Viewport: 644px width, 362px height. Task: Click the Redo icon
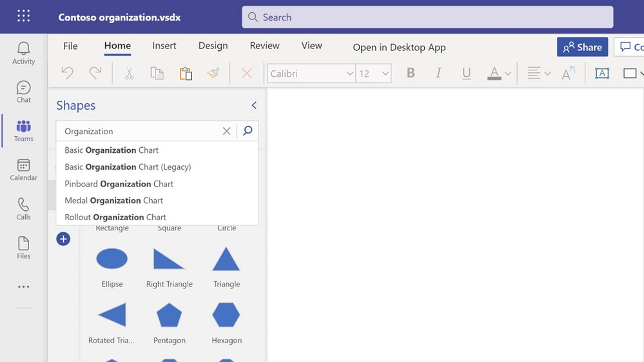point(95,73)
